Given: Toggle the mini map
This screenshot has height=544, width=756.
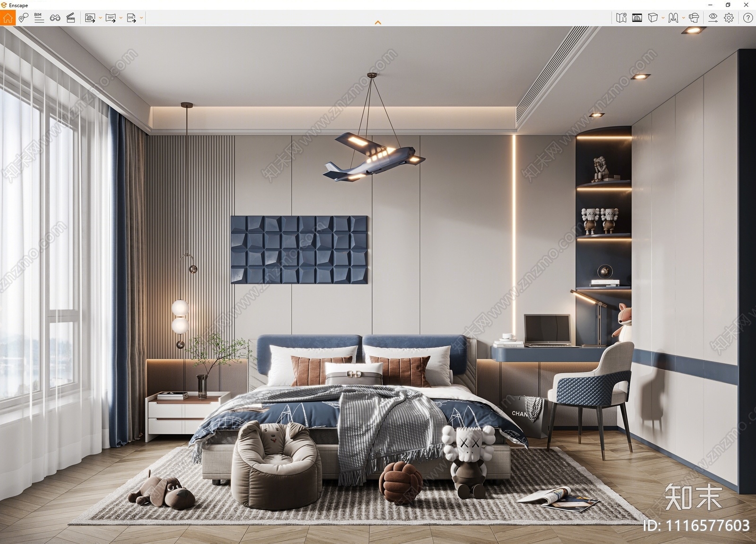Looking at the screenshot, I should click(621, 18).
